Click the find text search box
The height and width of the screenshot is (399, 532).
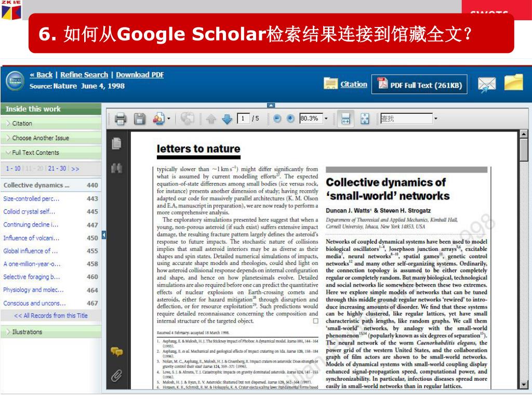[406, 118]
